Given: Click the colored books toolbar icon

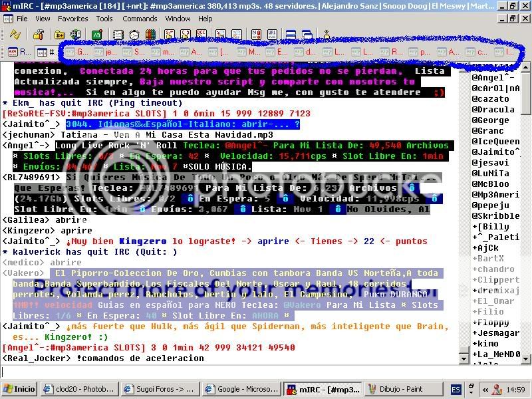Looking at the screenshot, I should [x=151, y=35].
